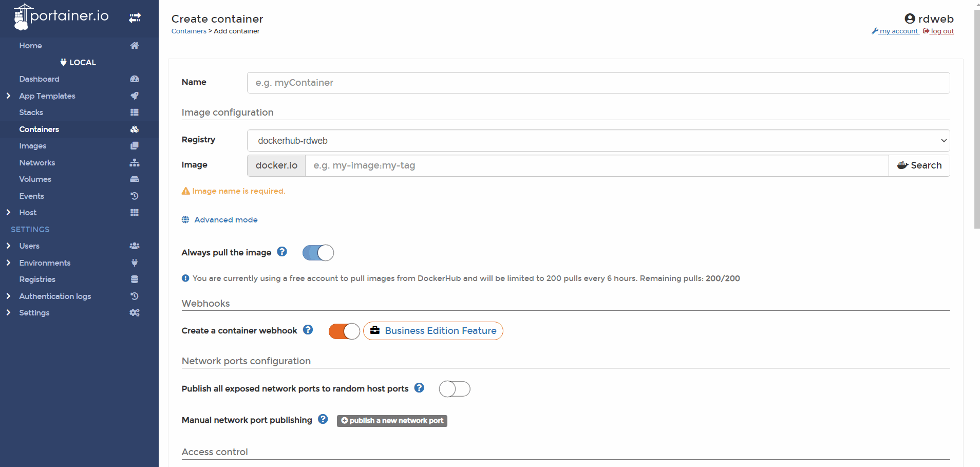Open Networks using the network diagram icon
This screenshot has height=467, width=980.
pyautogui.click(x=134, y=162)
